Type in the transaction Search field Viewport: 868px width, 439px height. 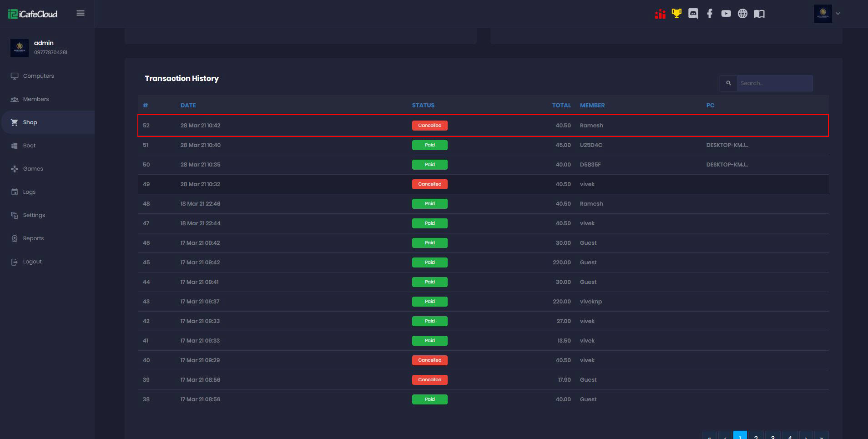774,83
